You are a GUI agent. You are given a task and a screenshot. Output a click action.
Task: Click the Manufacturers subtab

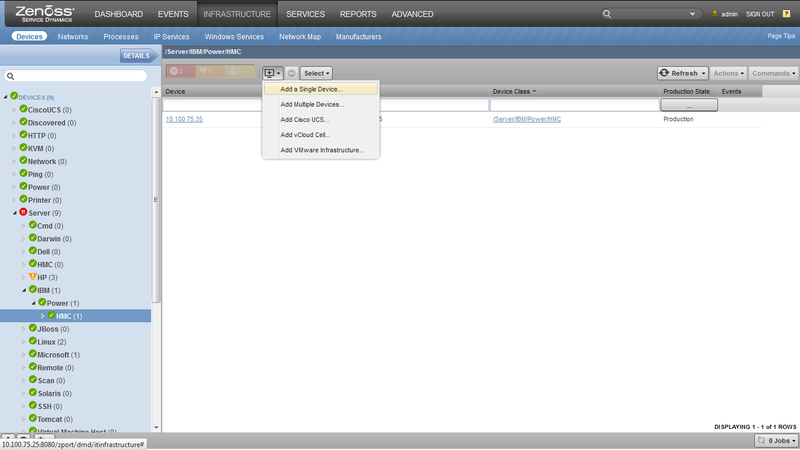coord(359,37)
